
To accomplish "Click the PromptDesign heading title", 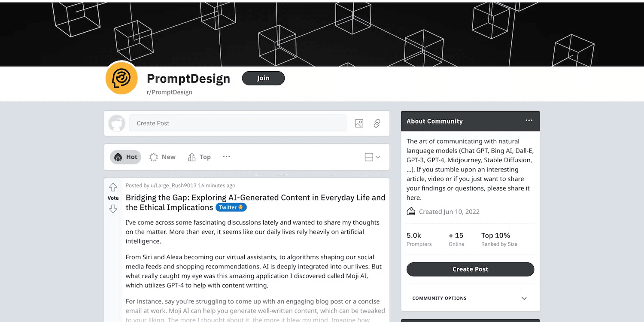I will tap(188, 79).
